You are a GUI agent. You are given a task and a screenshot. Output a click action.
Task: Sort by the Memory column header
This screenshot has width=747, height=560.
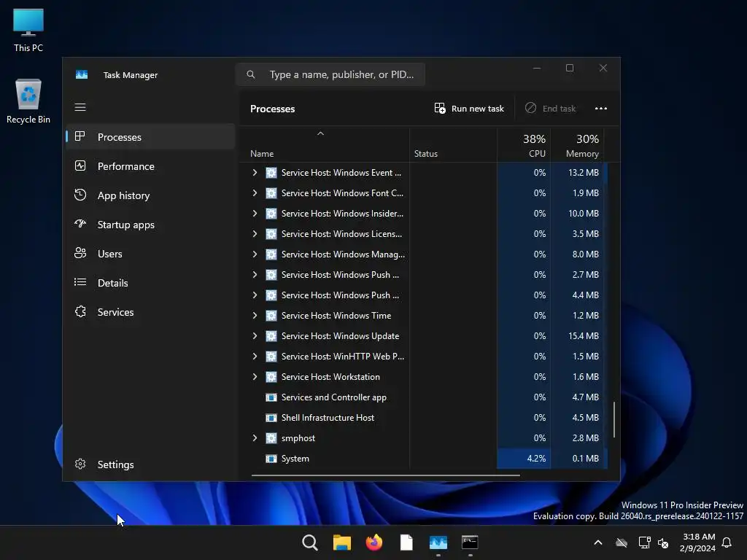[577, 145]
